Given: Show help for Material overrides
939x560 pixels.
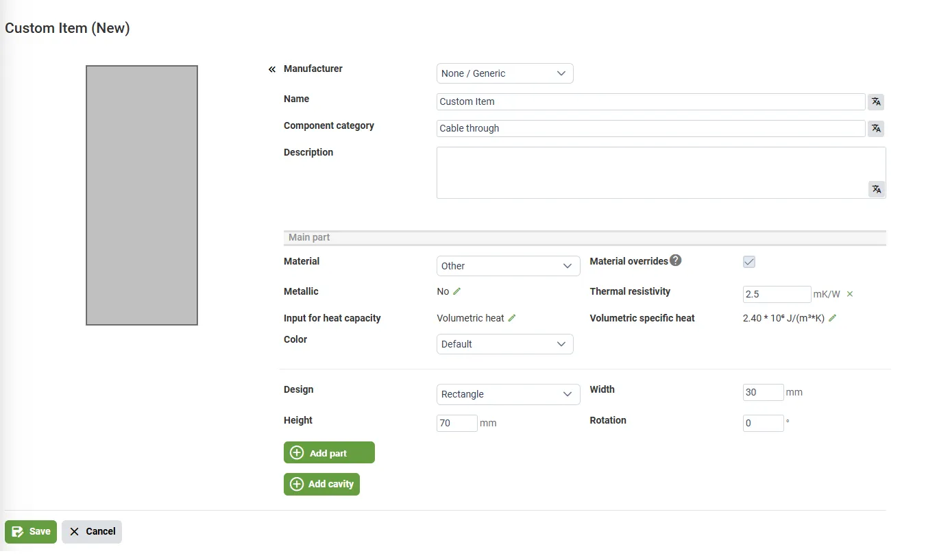Looking at the screenshot, I should pos(676,260).
